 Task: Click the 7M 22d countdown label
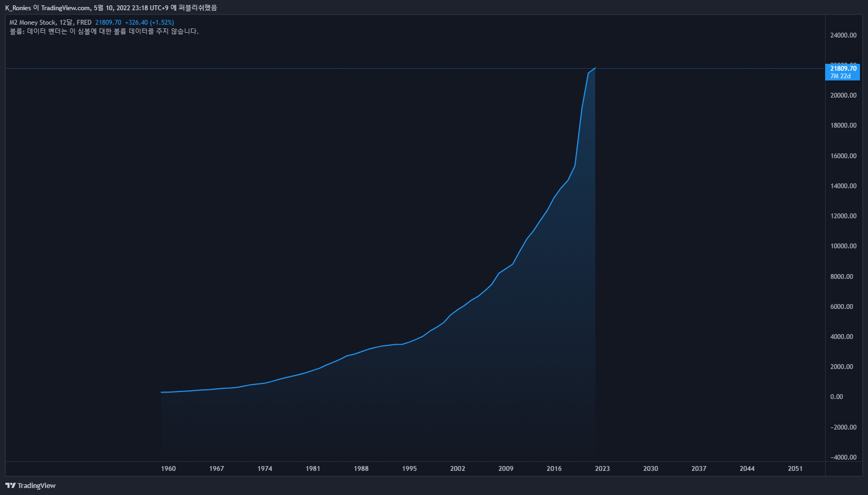(841, 76)
